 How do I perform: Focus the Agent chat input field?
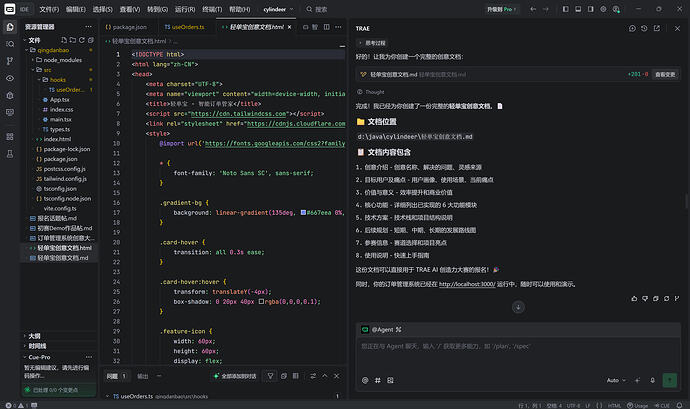point(518,355)
